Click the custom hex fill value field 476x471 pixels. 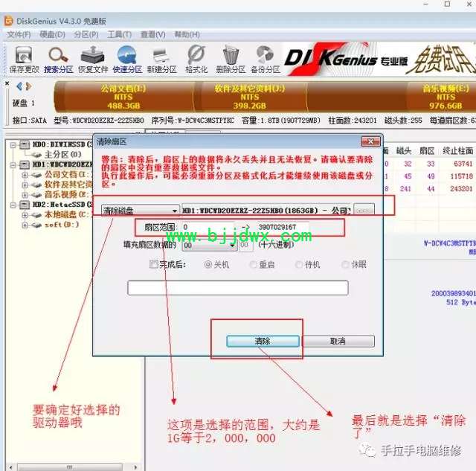tap(246, 245)
